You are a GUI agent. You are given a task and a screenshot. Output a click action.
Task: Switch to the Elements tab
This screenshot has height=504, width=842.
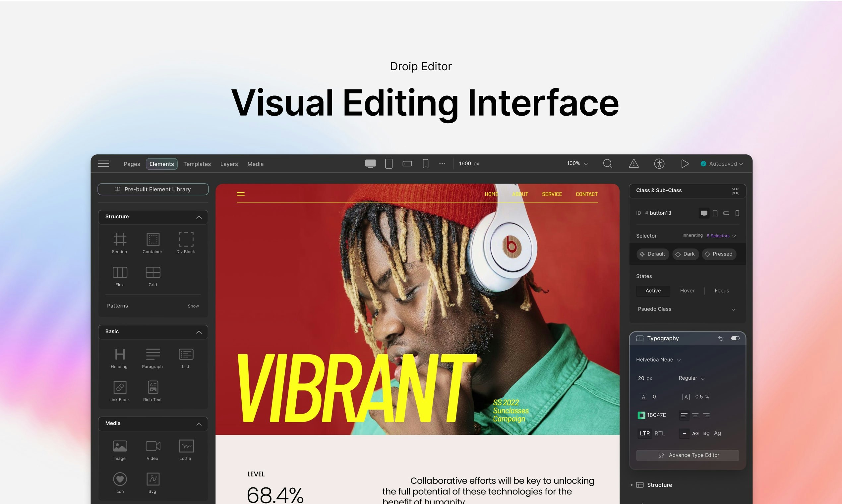point(162,164)
